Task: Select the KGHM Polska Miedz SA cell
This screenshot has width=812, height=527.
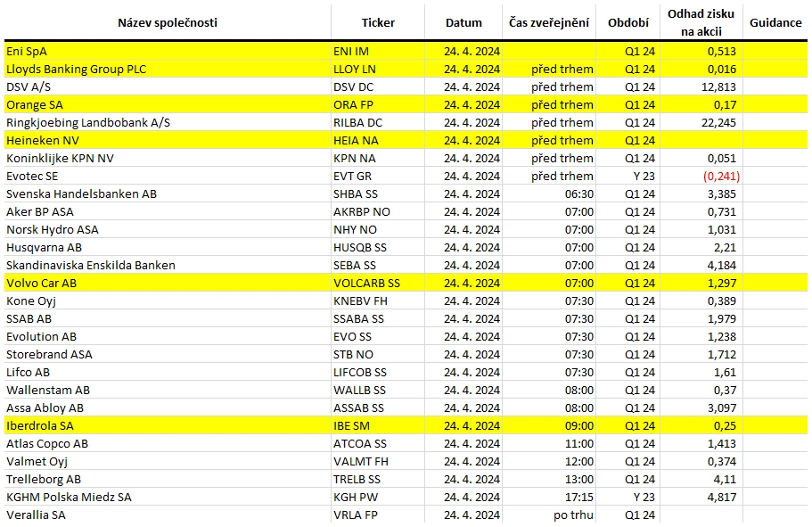Action: point(168,497)
